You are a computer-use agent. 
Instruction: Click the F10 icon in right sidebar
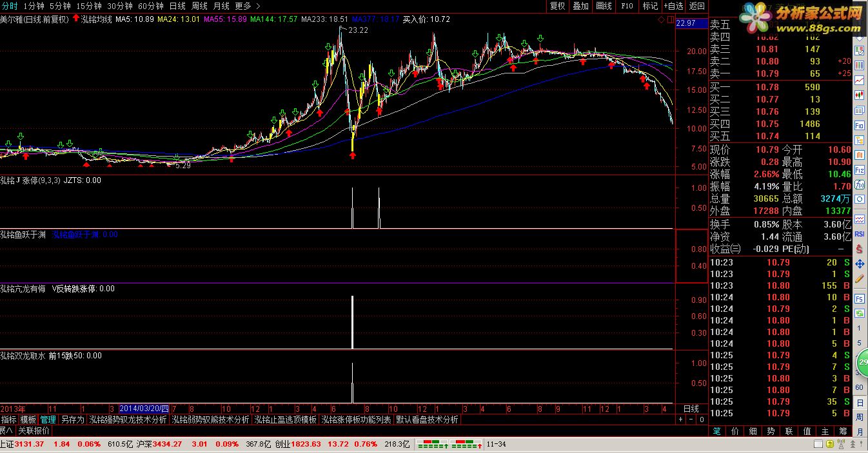pos(859,125)
